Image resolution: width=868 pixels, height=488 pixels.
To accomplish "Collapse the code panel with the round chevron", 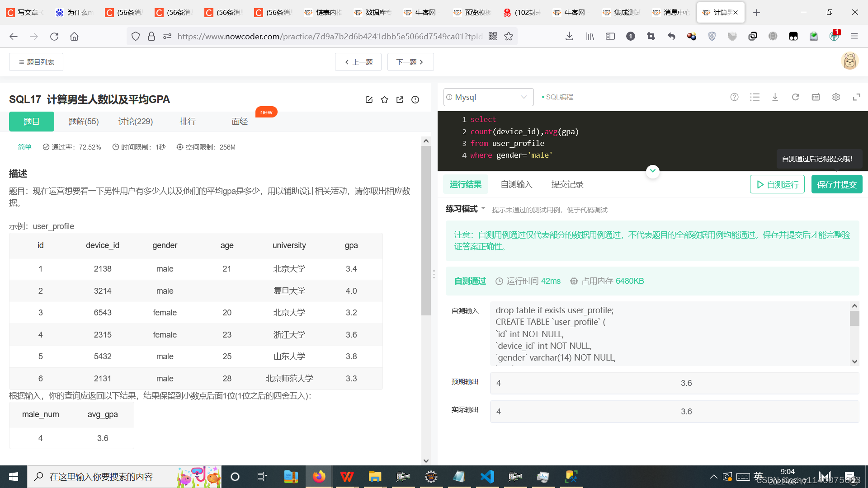I will (x=652, y=171).
